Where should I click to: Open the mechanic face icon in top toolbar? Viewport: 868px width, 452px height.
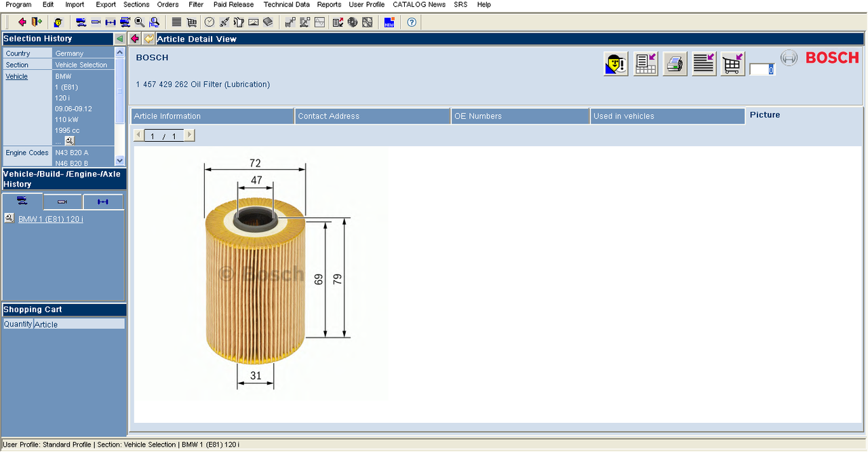point(59,22)
